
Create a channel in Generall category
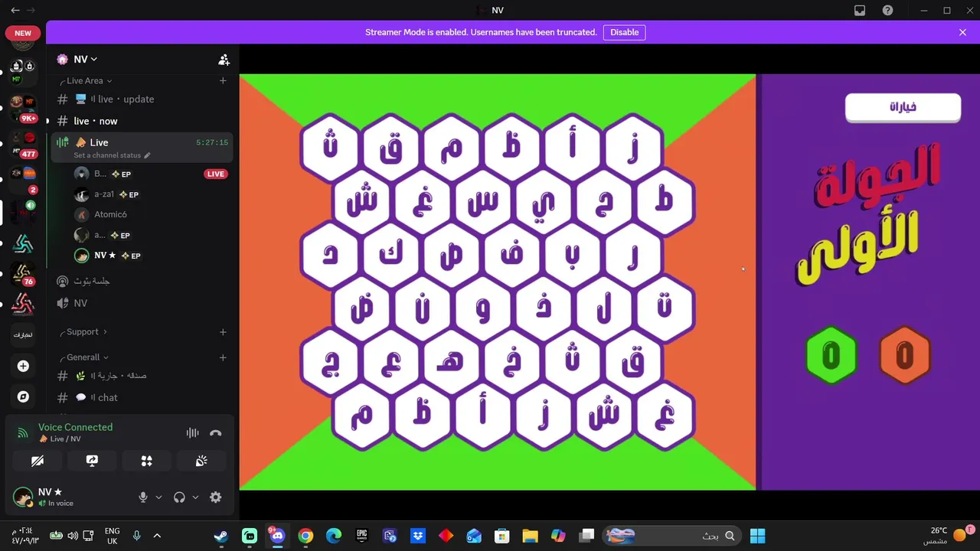point(223,357)
